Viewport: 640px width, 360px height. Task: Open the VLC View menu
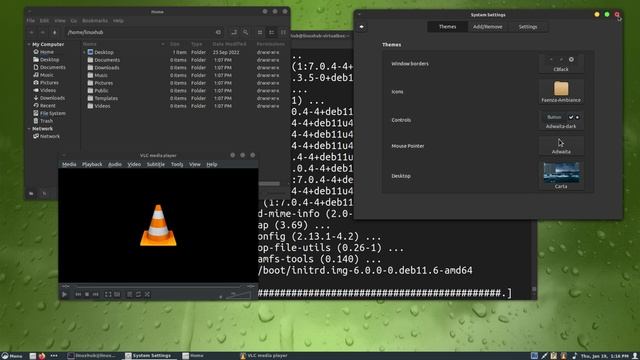click(x=195, y=164)
